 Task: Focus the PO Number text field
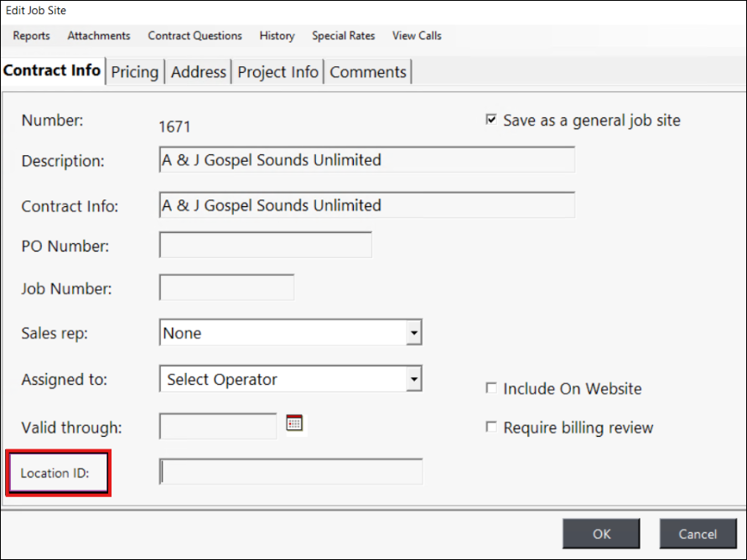coord(265,246)
